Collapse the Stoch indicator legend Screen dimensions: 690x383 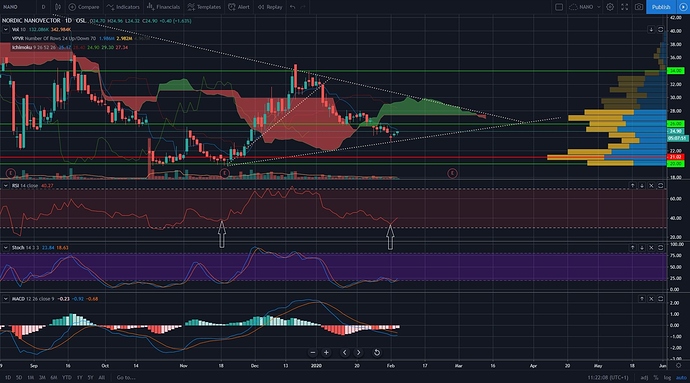(x=5, y=248)
